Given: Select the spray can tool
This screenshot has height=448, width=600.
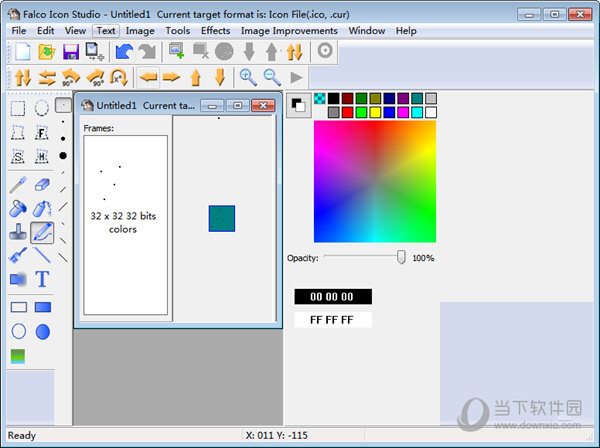Looking at the screenshot, I should click(x=42, y=209).
